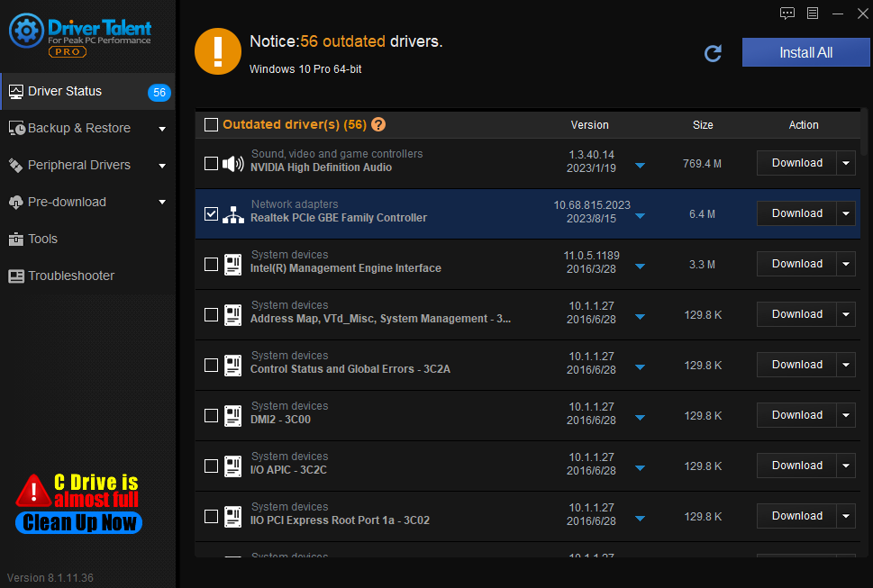This screenshot has height=588, width=873.
Task: Click the Version 8.1.11.36 label
Action: click(x=50, y=578)
